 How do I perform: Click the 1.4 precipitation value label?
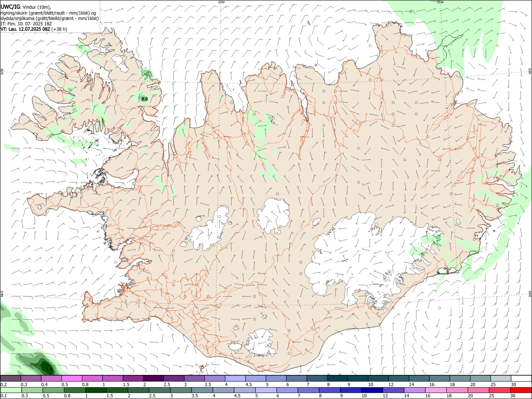[x=49, y=369]
